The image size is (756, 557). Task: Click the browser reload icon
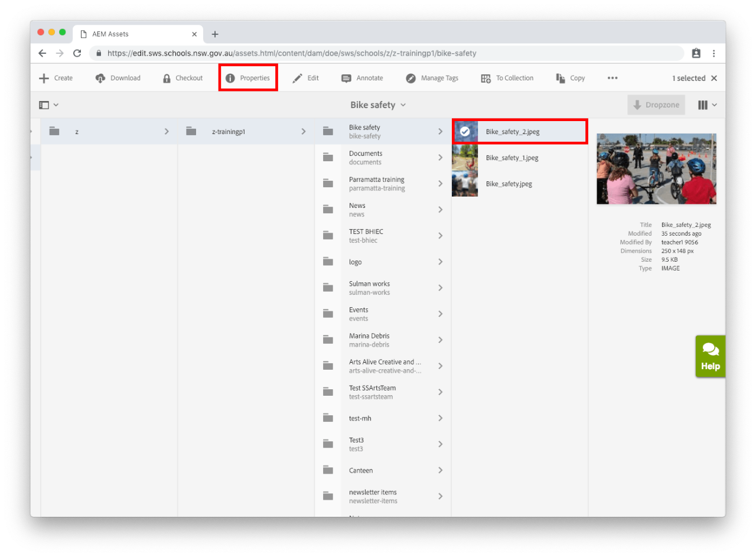coord(77,53)
